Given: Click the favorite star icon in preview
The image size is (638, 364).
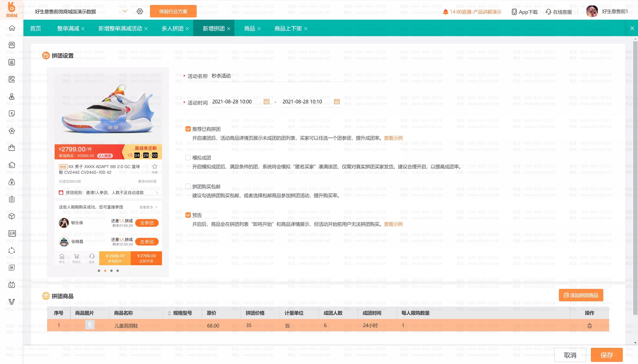Looking at the screenshot, I should click(155, 167).
